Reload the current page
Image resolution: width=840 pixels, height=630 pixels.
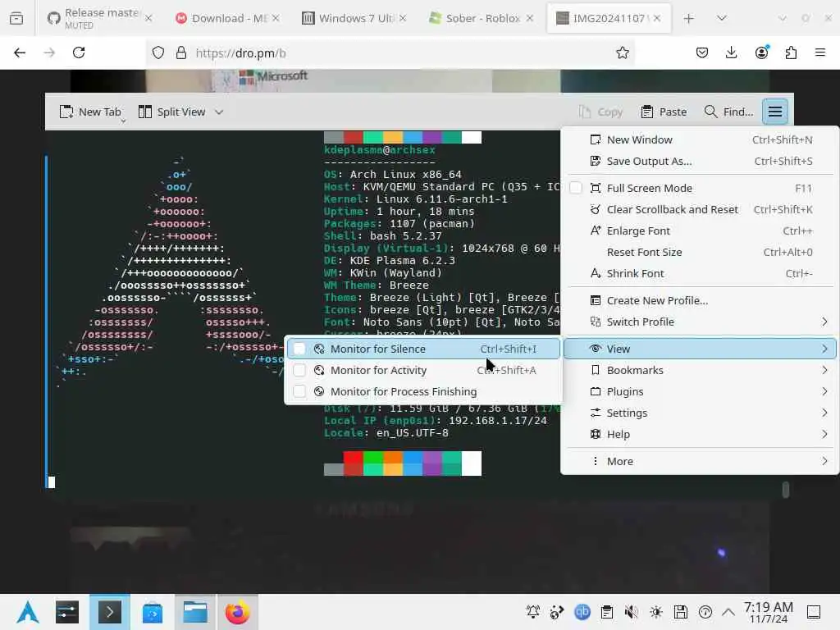79,52
